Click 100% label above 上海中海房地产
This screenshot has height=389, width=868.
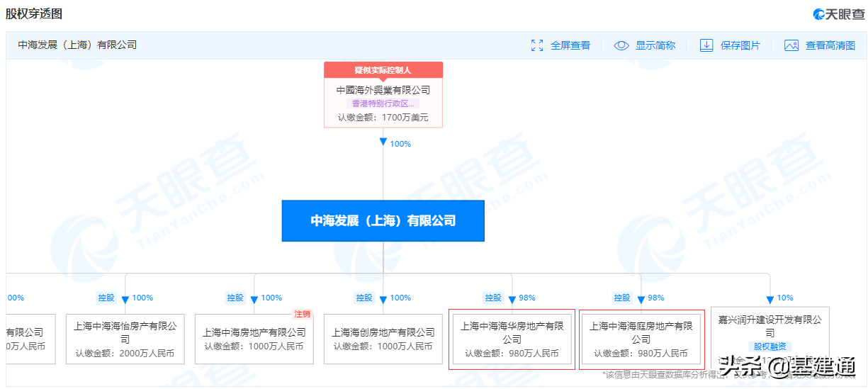[271, 298]
